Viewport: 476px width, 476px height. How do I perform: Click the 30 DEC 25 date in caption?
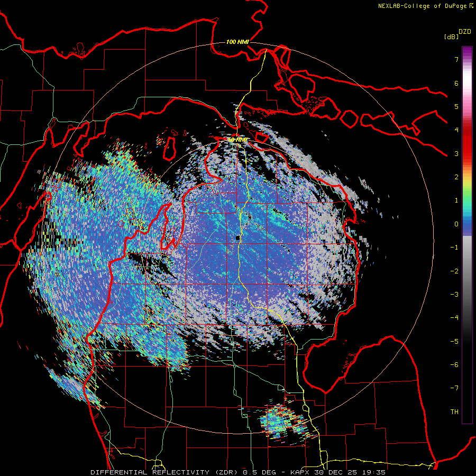click(x=335, y=472)
